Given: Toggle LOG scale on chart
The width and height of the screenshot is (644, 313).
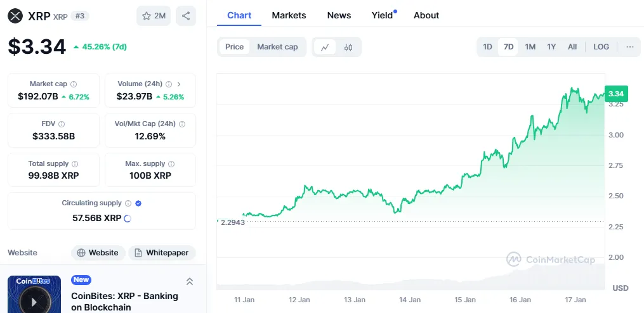Looking at the screenshot, I should coord(601,47).
